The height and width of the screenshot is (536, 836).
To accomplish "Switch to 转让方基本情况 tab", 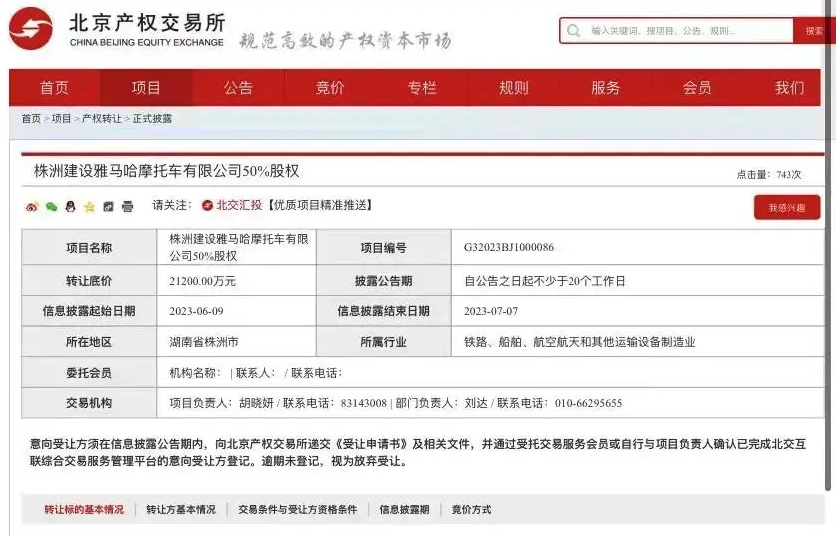I will coord(181,509).
